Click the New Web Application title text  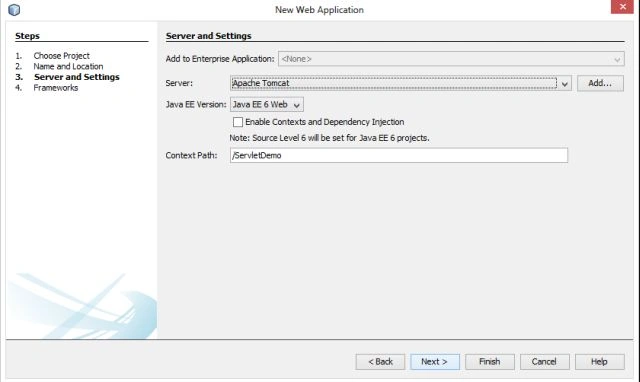(320, 10)
